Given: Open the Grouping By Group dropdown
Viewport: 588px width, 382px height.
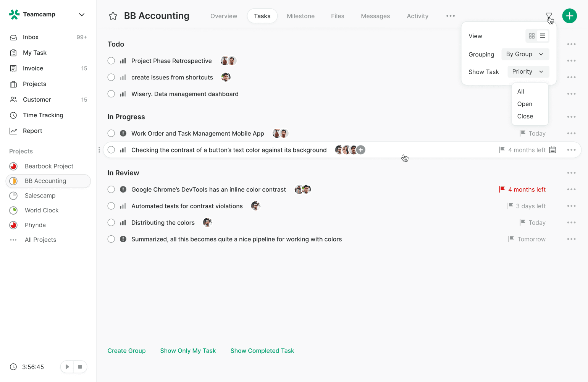Looking at the screenshot, I should pyautogui.click(x=525, y=54).
